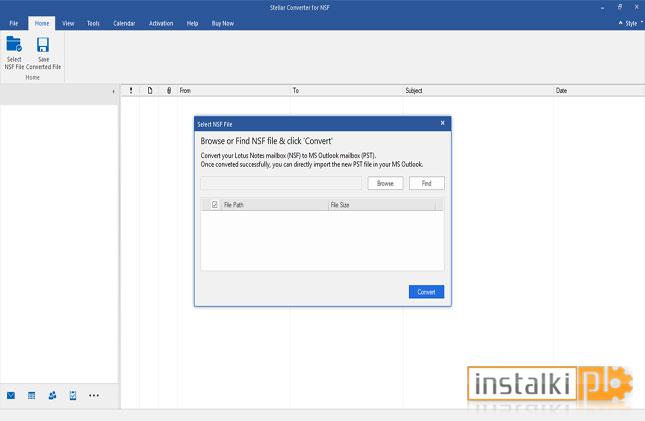
Task: Switch to the Home ribbon tab
Action: [x=42, y=23]
